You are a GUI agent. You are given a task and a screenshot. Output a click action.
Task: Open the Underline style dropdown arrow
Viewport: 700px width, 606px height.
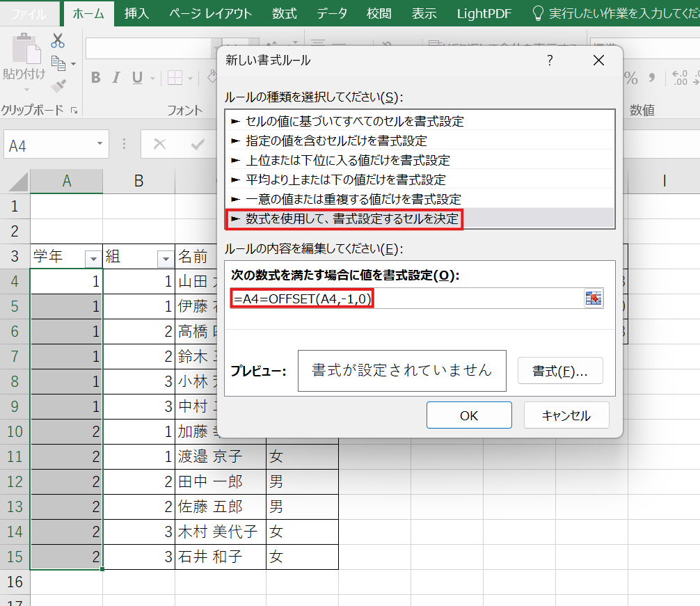pyautogui.click(x=152, y=79)
